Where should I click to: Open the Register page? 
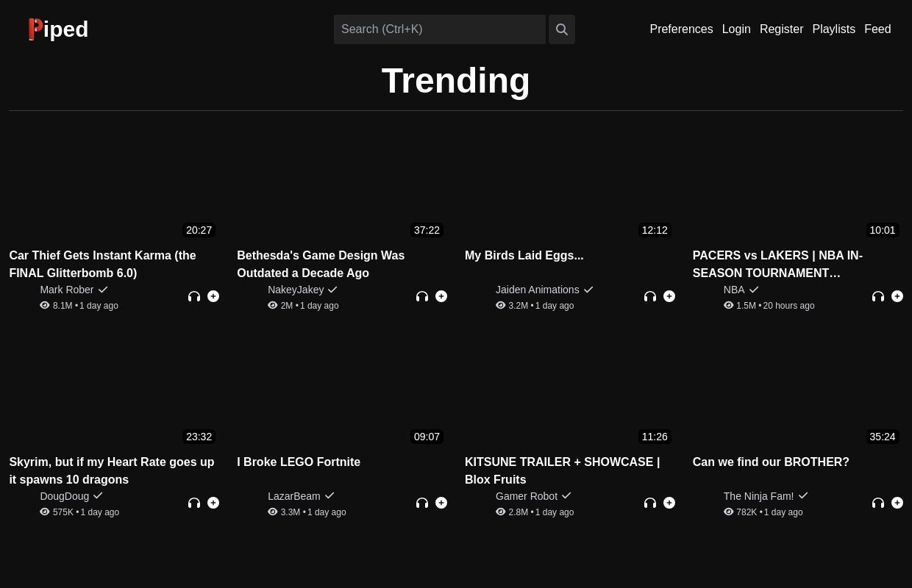[x=781, y=29]
